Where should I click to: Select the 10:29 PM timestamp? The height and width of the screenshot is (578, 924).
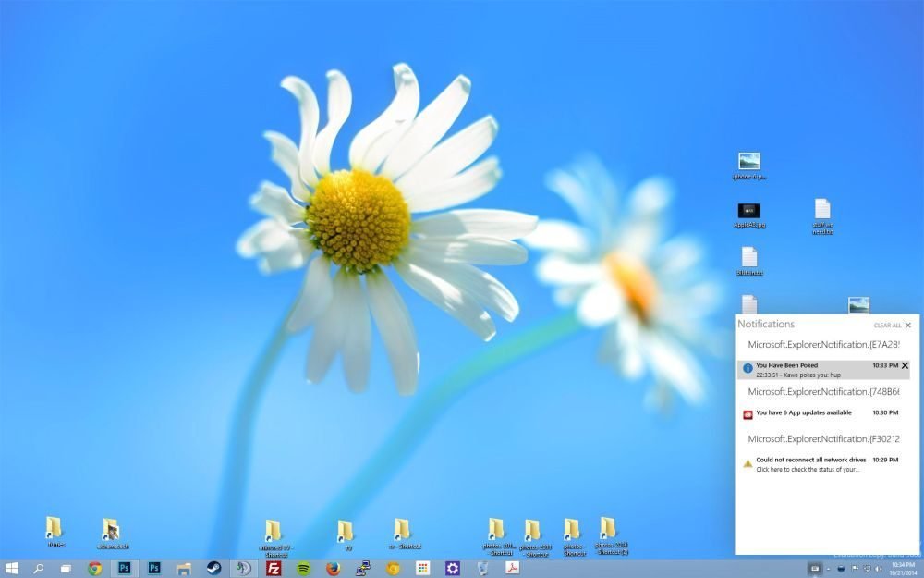pos(885,460)
